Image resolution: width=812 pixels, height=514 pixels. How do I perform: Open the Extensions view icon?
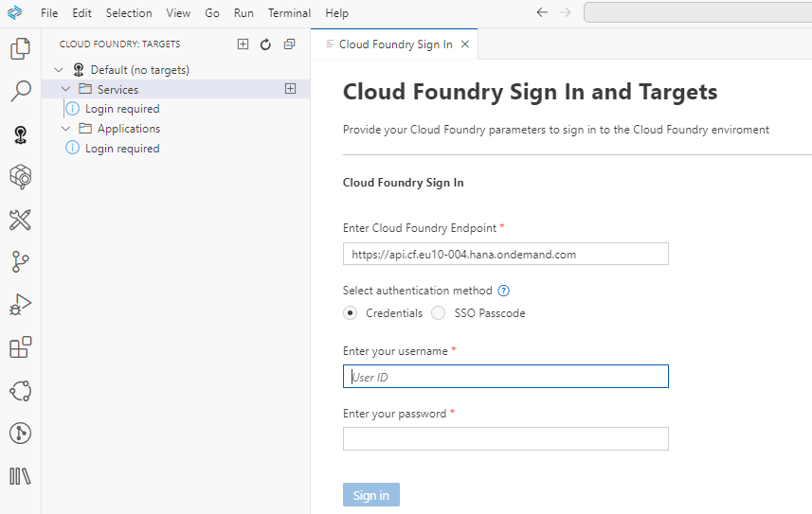point(20,347)
